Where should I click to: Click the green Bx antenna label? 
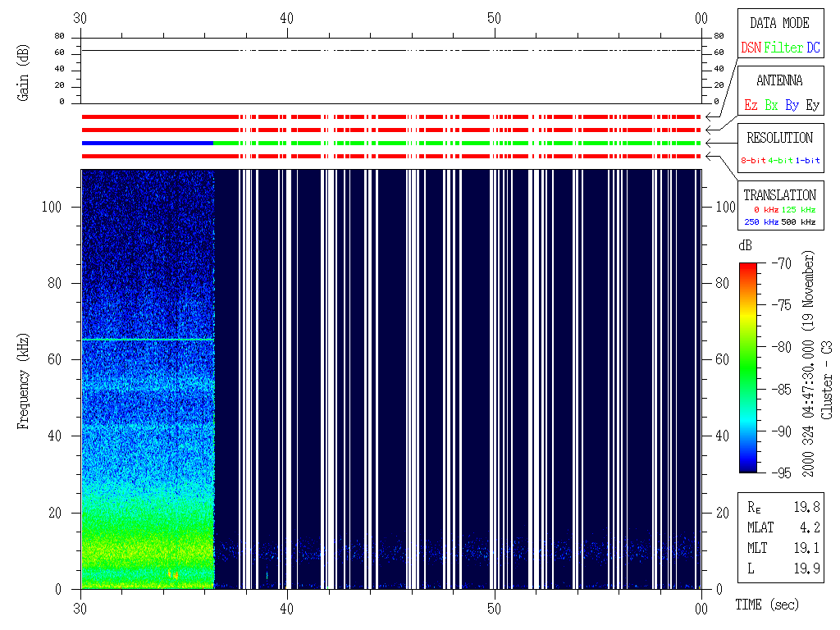point(771,106)
